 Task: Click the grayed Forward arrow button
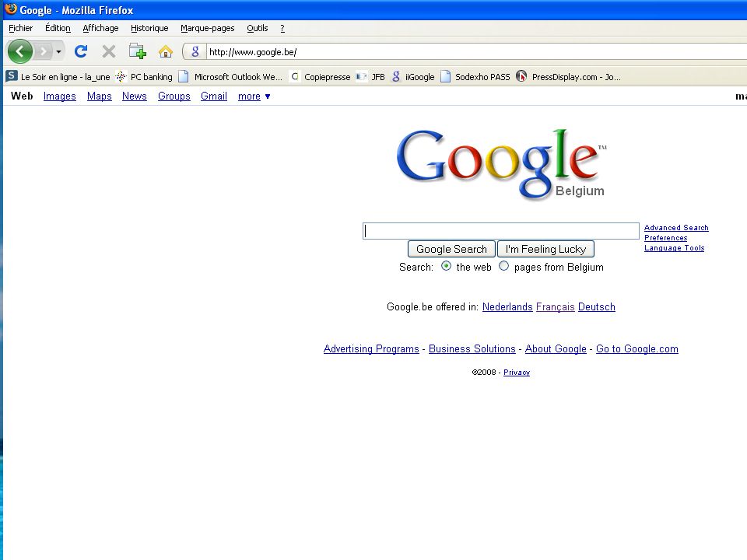pos(44,51)
